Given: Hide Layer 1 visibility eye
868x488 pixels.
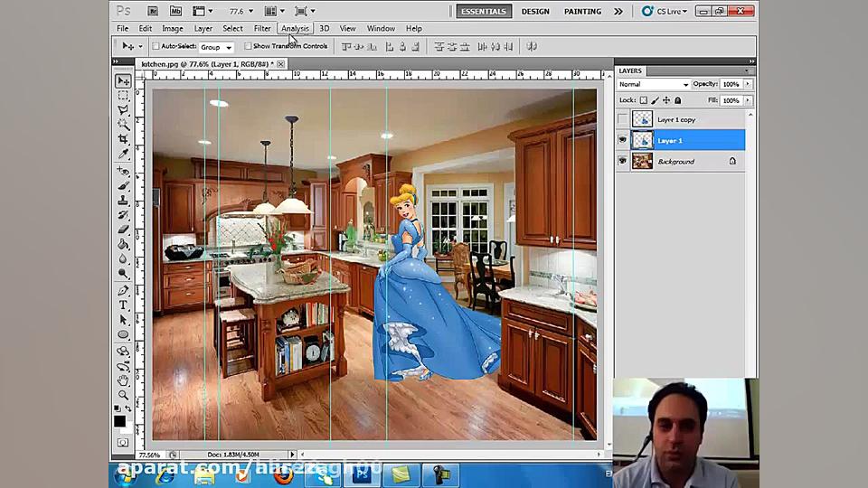Looking at the screenshot, I should (x=623, y=140).
